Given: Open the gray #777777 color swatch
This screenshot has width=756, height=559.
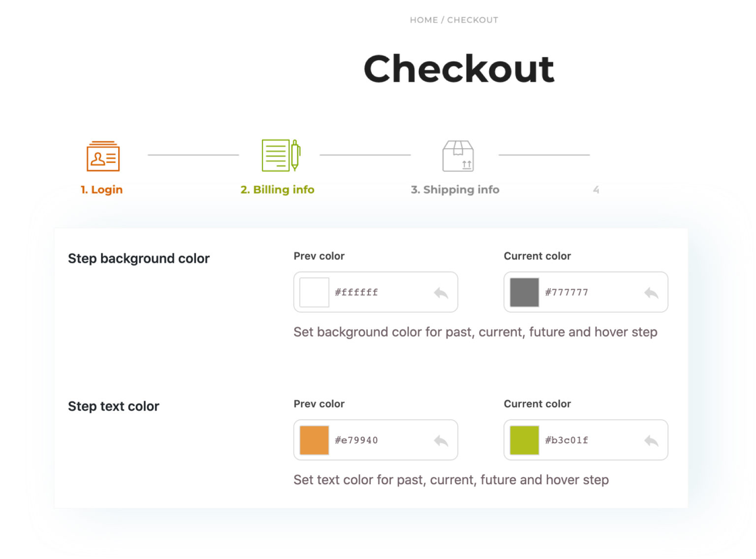Looking at the screenshot, I should coord(524,292).
